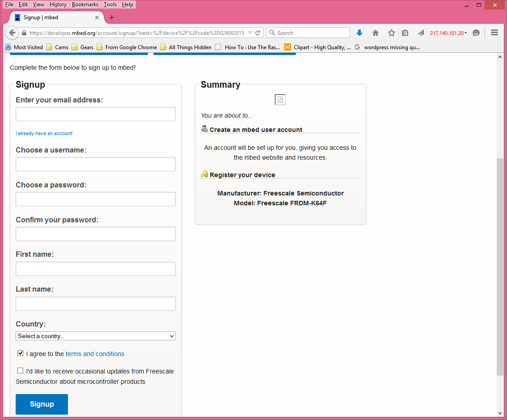
Task: Show bookmarks list icon
Action: [x=405, y=33]
